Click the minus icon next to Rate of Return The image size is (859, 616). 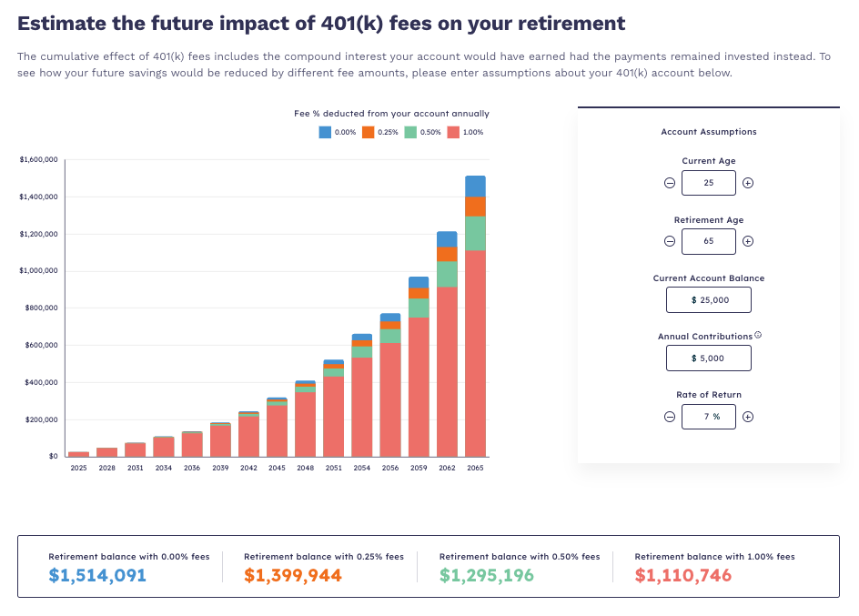(670, 416)
